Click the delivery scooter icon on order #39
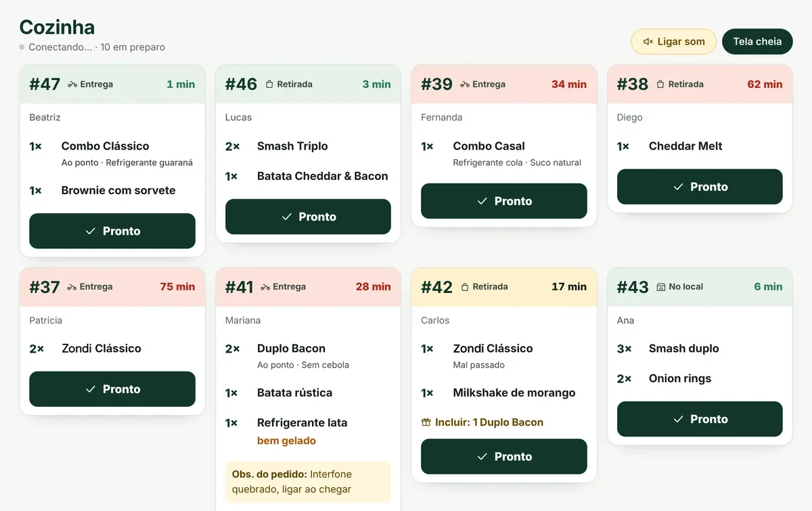Viewport: 812px width, 511px height. 465,85
